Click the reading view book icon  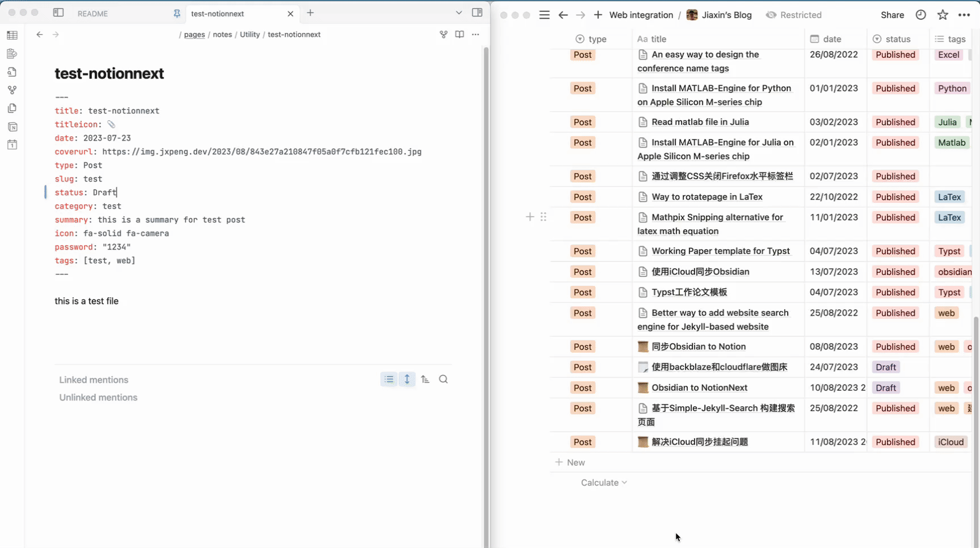tap(459, 35)
